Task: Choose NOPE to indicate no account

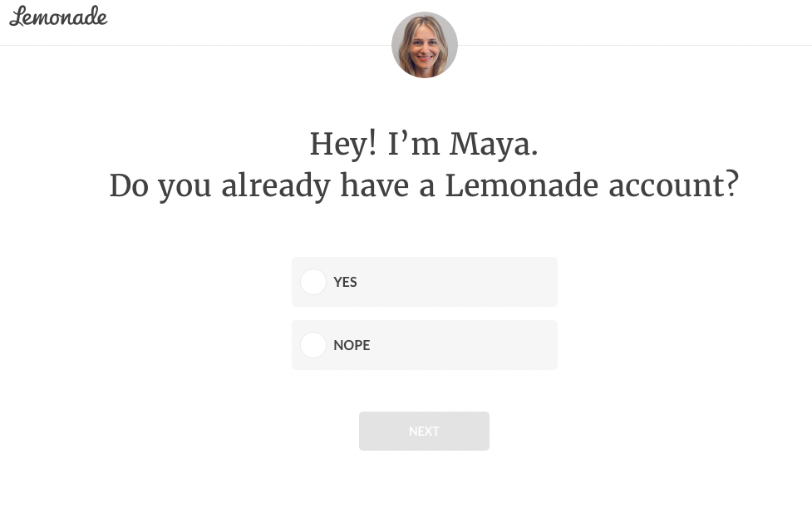Action: (x=424, y=345)
